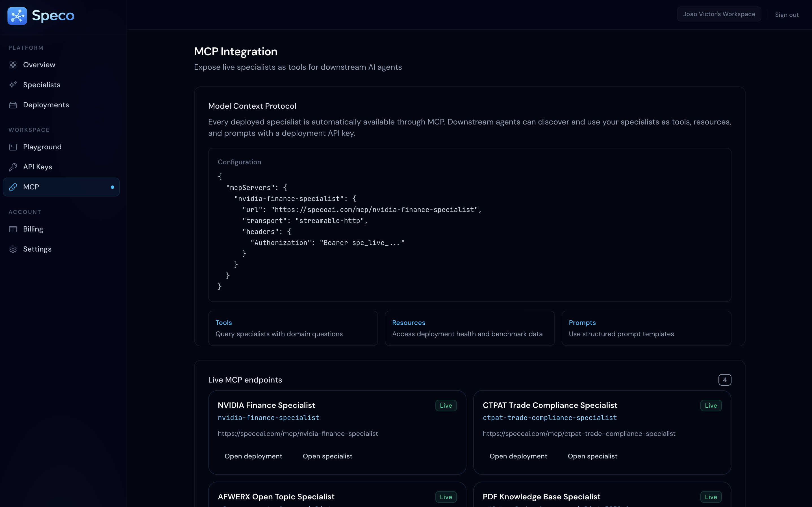Click the Settings gear icon
Screen dimensions: 812x507
[x=13, y=249]
